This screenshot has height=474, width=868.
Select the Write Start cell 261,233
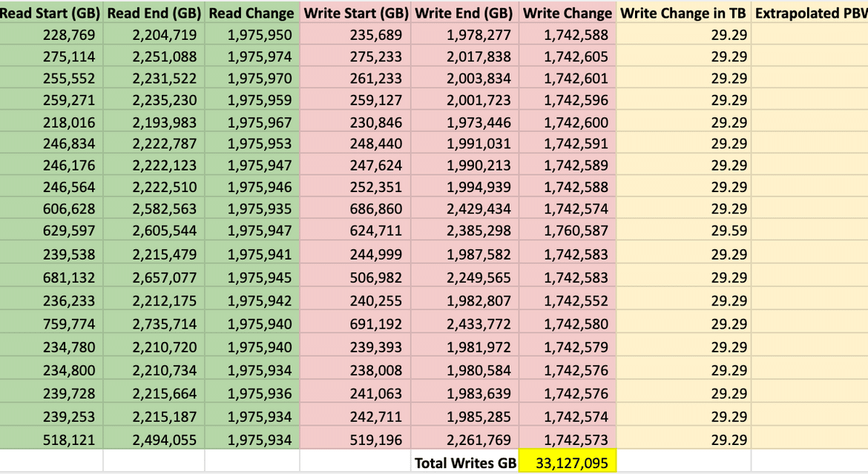pos(355,78)
